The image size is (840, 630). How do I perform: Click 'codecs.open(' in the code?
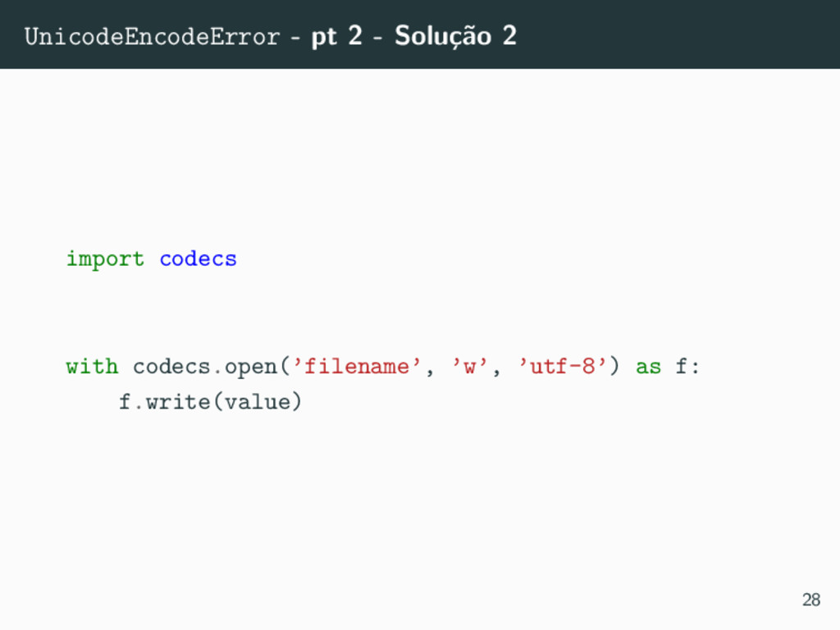pos(212,367)
